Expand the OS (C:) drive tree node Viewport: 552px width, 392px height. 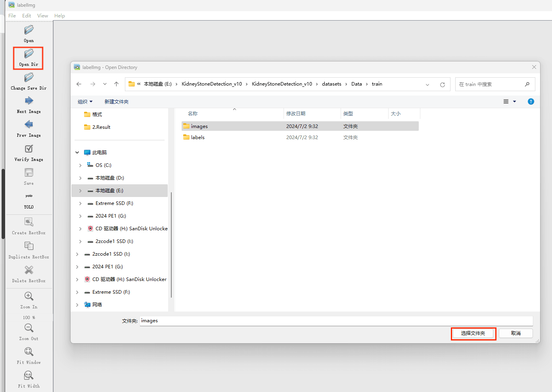[x=80, y=165]
